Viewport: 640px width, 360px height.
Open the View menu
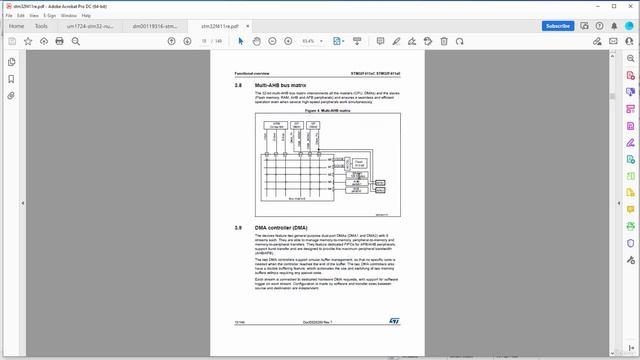click(x=34, y=16)
